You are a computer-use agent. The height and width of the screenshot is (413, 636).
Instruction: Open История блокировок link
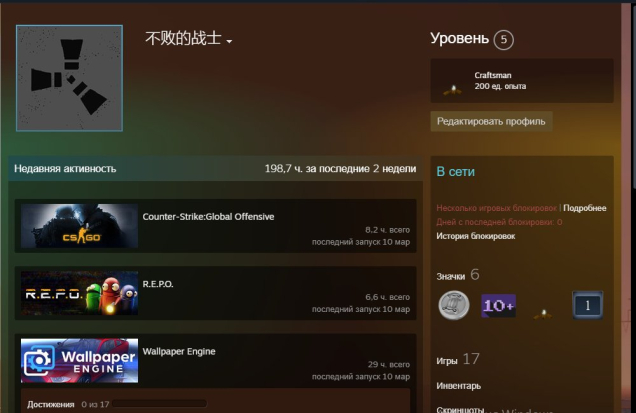[475, 236]
